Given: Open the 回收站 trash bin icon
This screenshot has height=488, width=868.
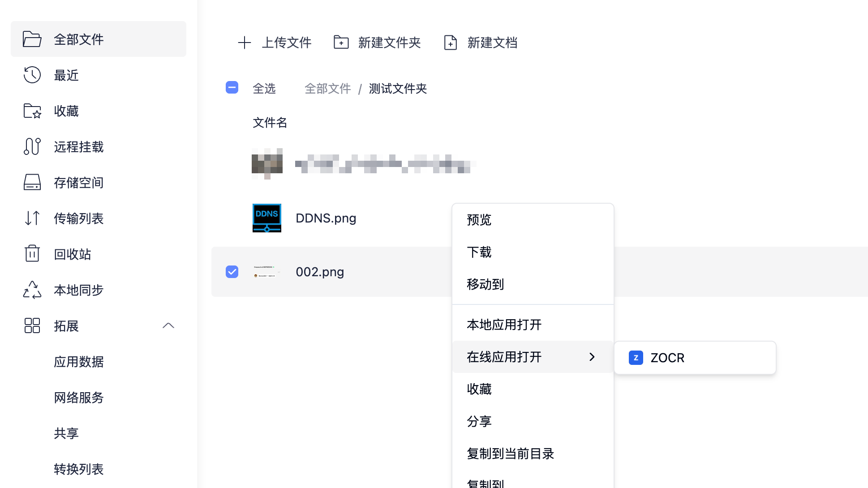Looking at the screenshot, I should pos(32,253).
